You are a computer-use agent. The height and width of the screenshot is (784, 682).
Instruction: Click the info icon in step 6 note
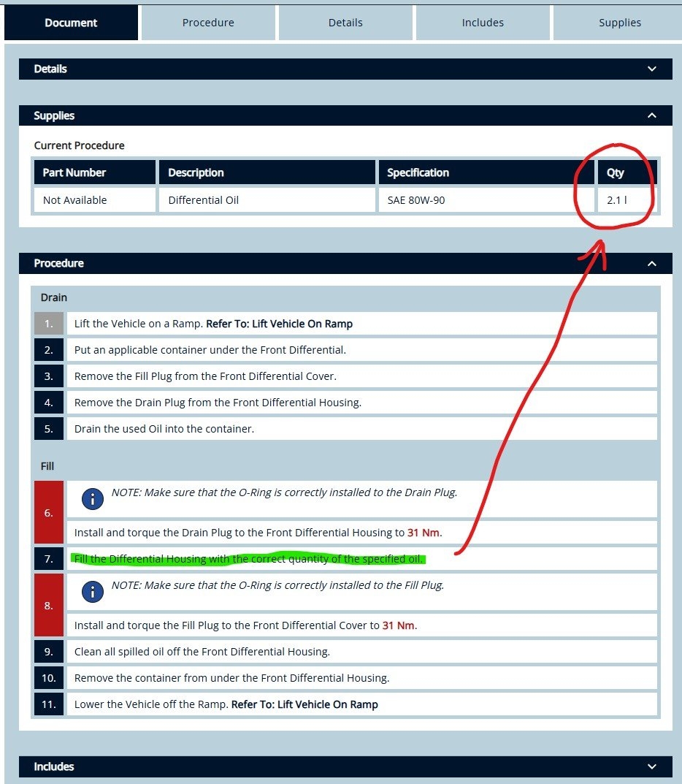tap(92, 499)
